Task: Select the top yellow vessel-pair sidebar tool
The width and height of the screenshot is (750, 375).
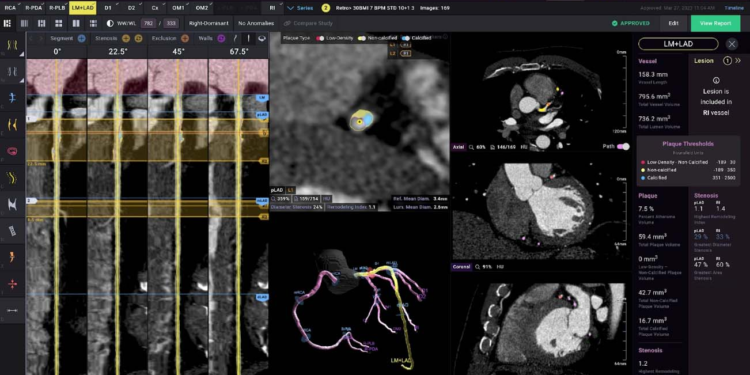Action: coord(12,45)
